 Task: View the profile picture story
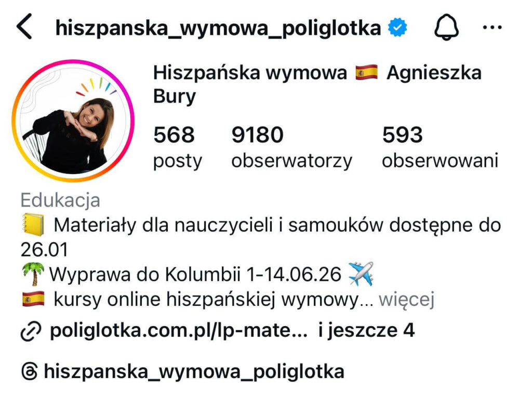[73, 121]
